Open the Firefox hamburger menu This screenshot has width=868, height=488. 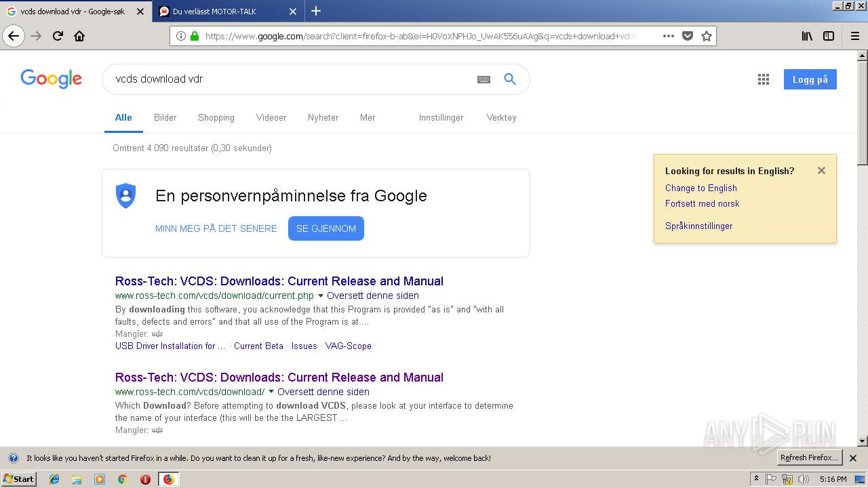pyautogui.click(x=854, y=36)
